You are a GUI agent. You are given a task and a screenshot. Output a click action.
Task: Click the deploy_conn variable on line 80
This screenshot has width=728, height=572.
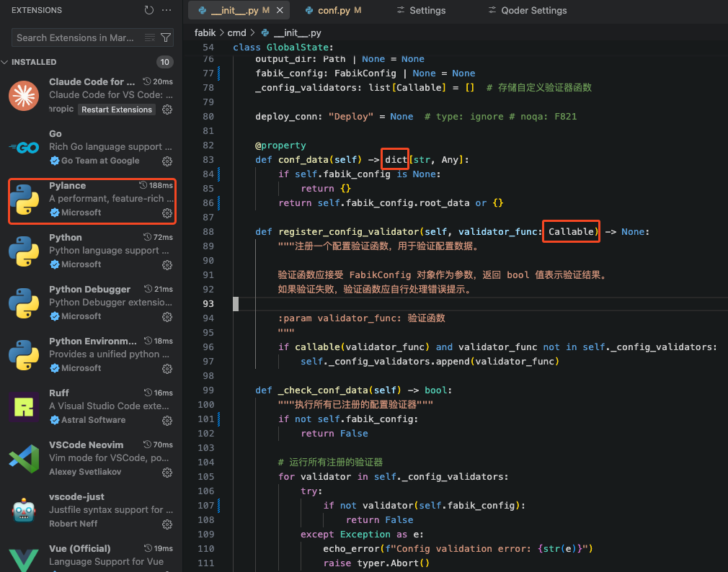[286, 117]
